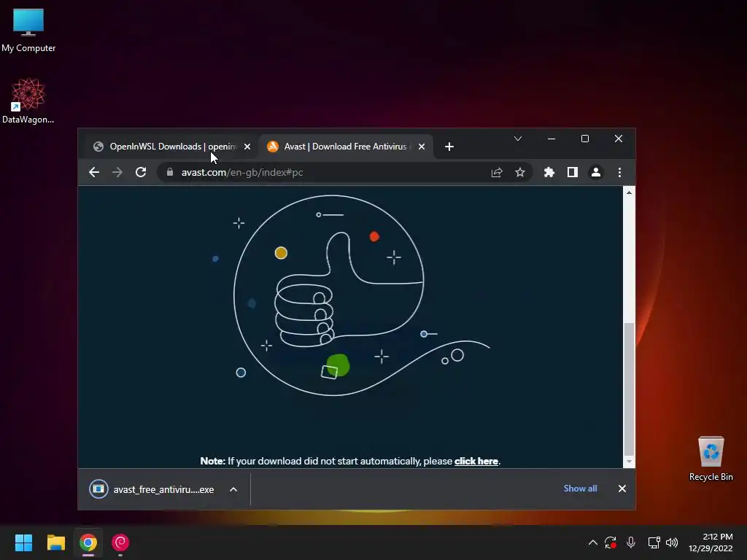Reload the Avast page

click(141, 172)
